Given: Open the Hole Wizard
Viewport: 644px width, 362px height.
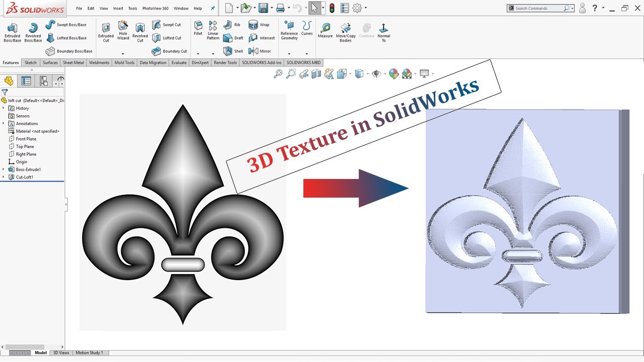Looking at the screenshot, I should (123, 31).
